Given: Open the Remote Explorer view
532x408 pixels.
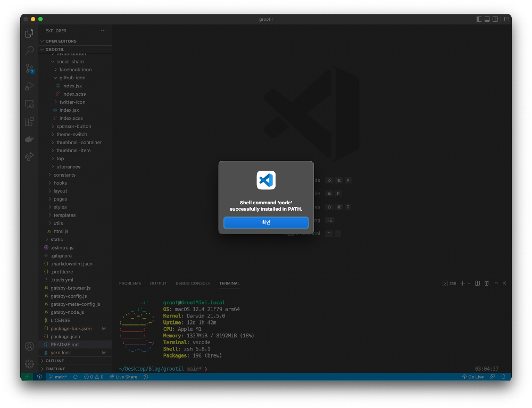Looking at the screenshot, I should [x=29, y=104].
